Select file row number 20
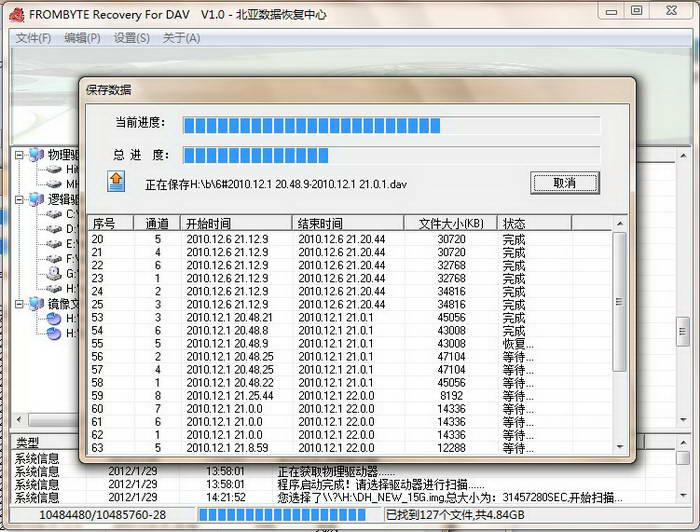Viewport: 700px width, 532px height. pos(350,239)
